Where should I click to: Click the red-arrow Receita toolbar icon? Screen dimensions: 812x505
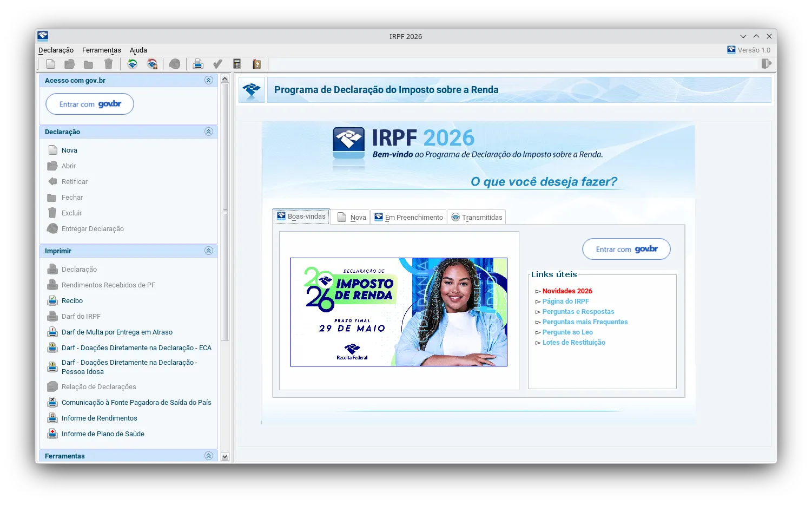(x=153, y=64)
